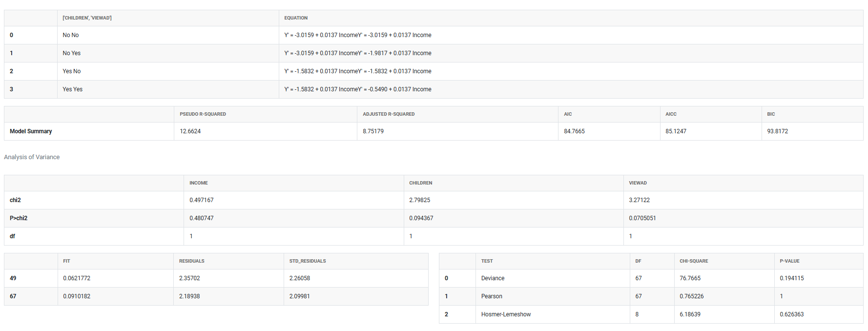Select the PSEUDO R-SQUARED column header
The image size is (868, 331).
203,114
